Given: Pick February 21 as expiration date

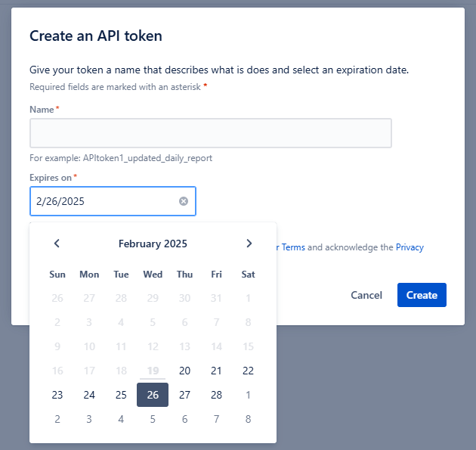Looking at the screenshot, I should pyautogui.click(x=216, y=371).
